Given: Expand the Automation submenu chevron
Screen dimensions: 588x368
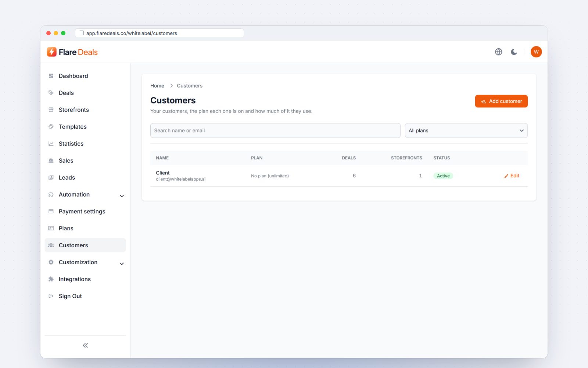Looking at the screenshot, I should (122, 196).
